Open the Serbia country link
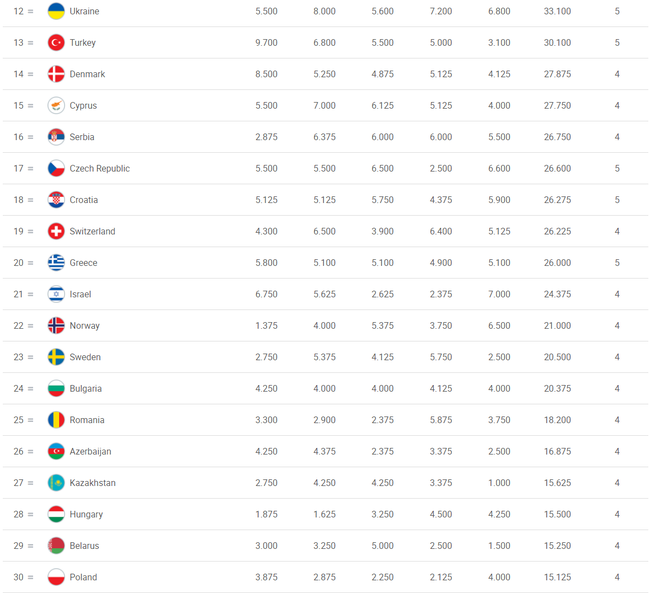650x593 pixels. [82, 137]
